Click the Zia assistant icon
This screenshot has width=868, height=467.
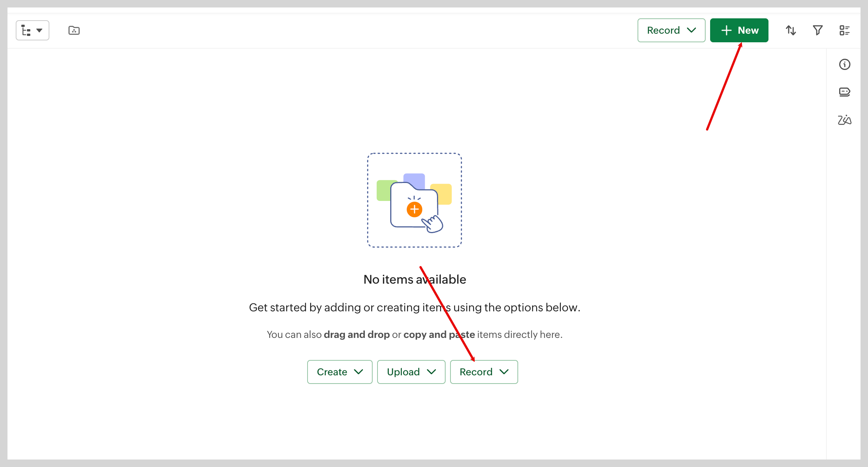tap(845, 120)
